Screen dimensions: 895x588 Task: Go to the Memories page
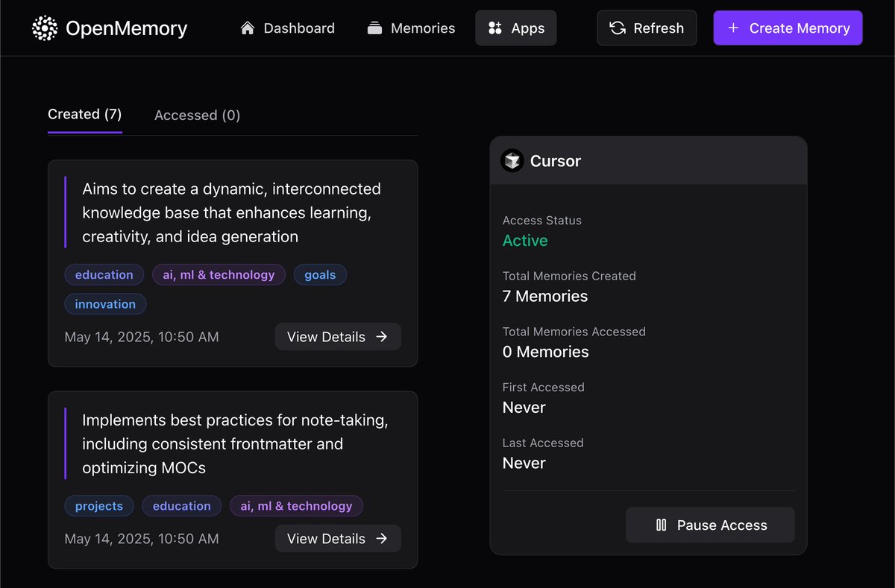click(x=411, y=28)
